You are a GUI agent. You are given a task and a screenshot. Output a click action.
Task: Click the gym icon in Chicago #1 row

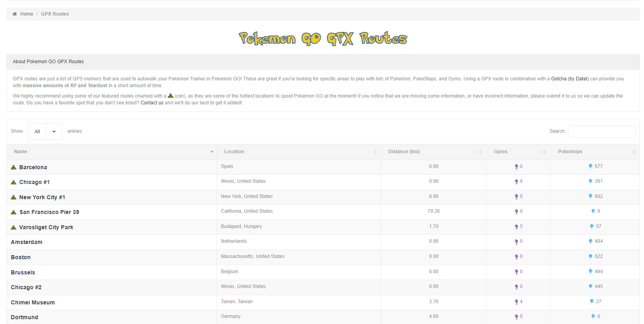[x=516, y=181]
